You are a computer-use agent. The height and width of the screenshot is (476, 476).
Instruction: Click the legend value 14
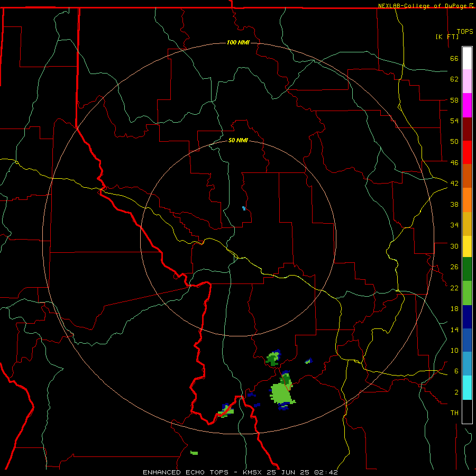pyautogui.click(x=454, y=329)
